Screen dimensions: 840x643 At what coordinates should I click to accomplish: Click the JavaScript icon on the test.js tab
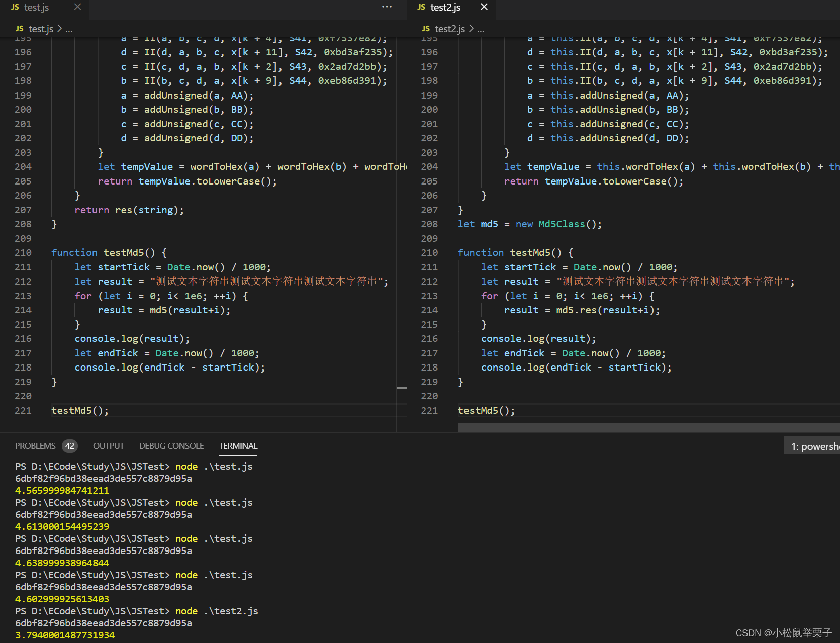click(x=15, y=7)
